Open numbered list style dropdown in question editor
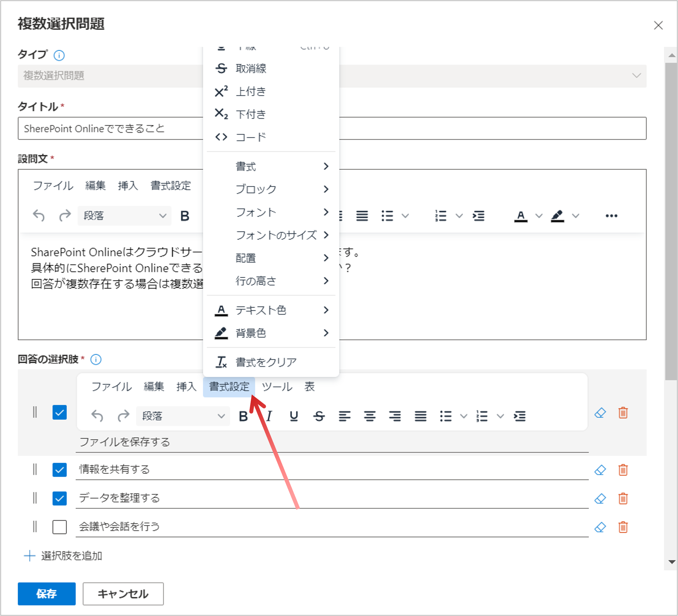This screenshot has height=616, width=678. tap(459, 216)
